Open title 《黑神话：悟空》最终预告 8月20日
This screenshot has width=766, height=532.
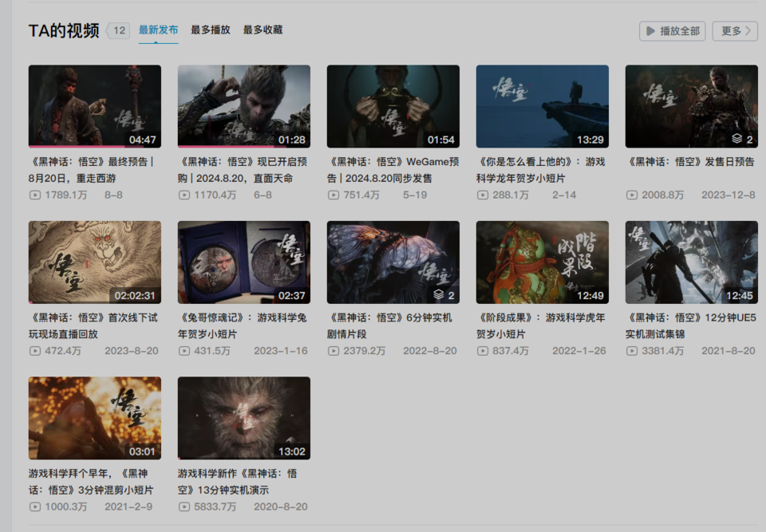[92, 170]
